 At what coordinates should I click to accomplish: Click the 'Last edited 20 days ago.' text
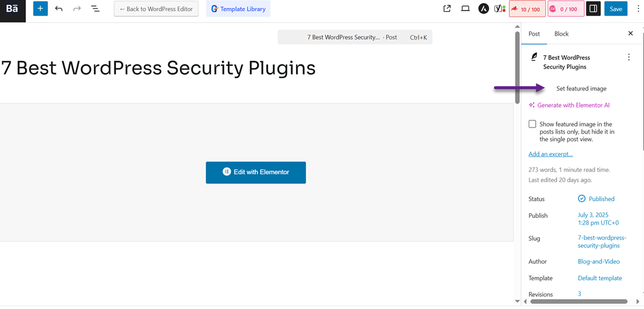pos(560,180)
